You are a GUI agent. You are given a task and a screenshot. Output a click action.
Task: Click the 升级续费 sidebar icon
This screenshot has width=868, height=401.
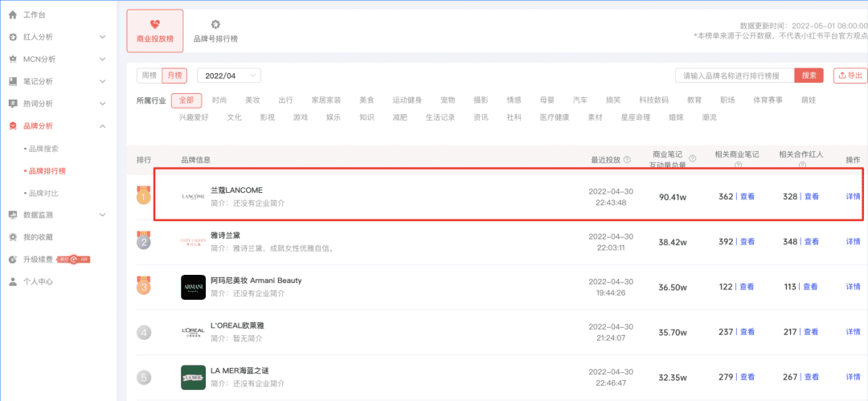(x=14, y=260)
